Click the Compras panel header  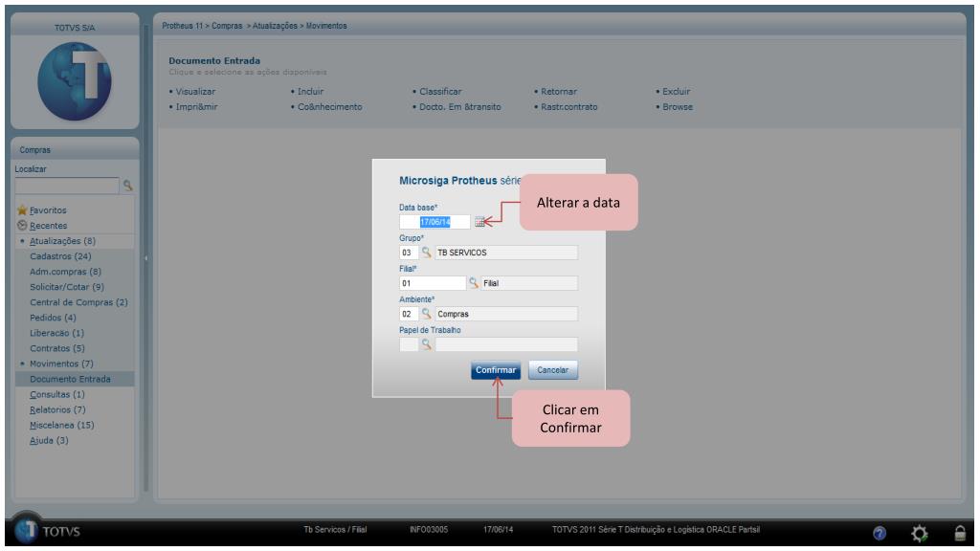[75, 150]
